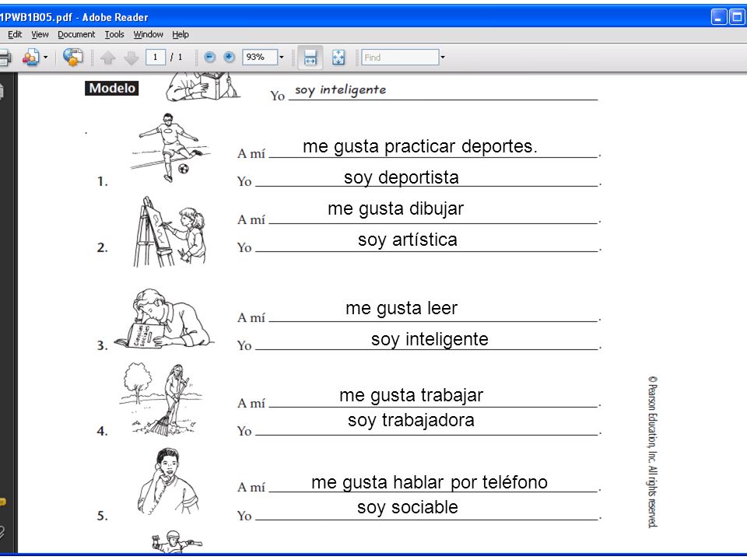This screenshot has width=747, height=560.
Task: Select the Fit one full page icon
Action: coord(338,58)
